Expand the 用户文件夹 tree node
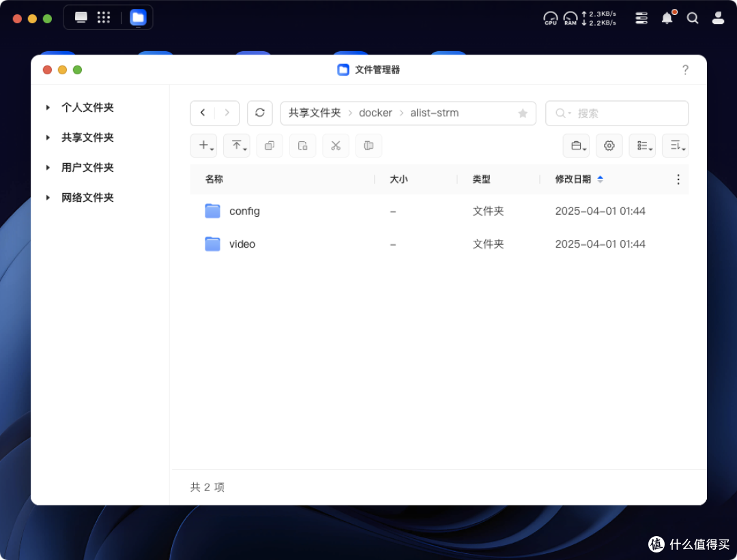This screenshot has width=737, height=560. coord(48,168)
